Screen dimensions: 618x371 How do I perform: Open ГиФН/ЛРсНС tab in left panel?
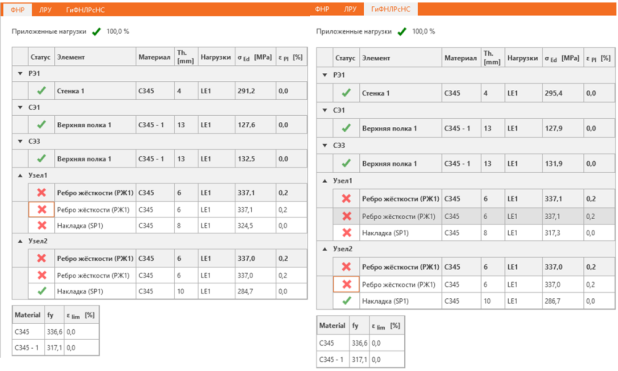coord(85,10)
